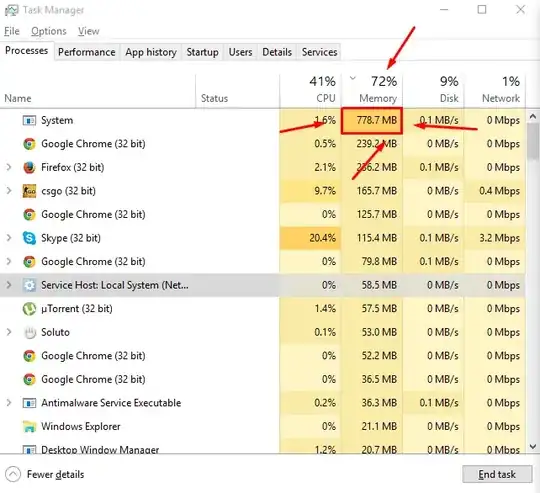Switch to the Details tab
540x493 pixels.
point(277,52)
